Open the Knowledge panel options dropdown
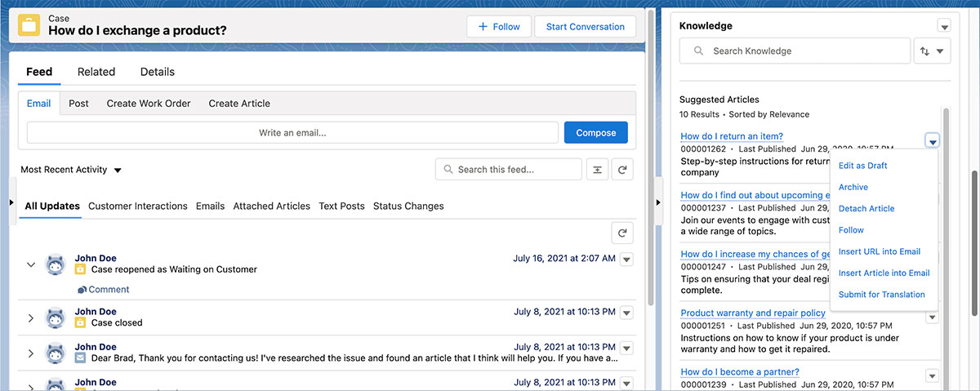 (944, 26)
